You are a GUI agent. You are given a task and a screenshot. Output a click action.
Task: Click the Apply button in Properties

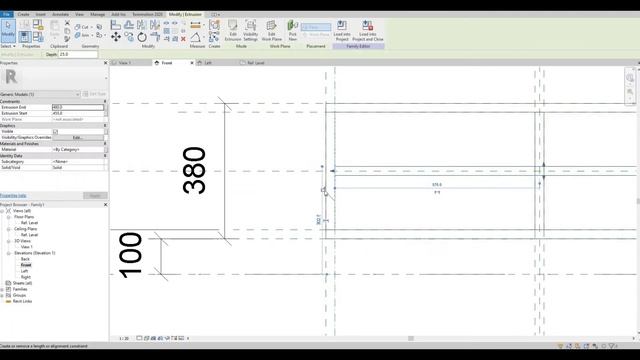pos(95,196)
